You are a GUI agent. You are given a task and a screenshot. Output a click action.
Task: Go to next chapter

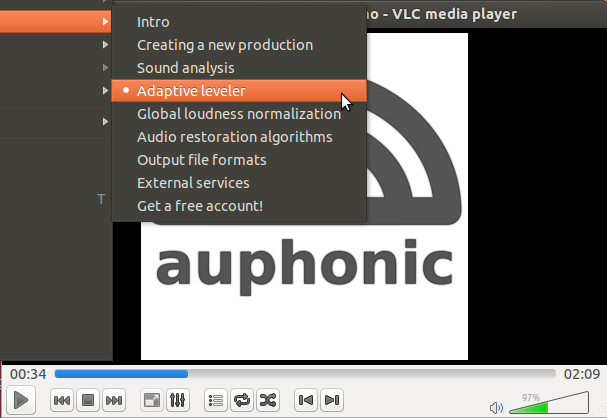(332, 400)
